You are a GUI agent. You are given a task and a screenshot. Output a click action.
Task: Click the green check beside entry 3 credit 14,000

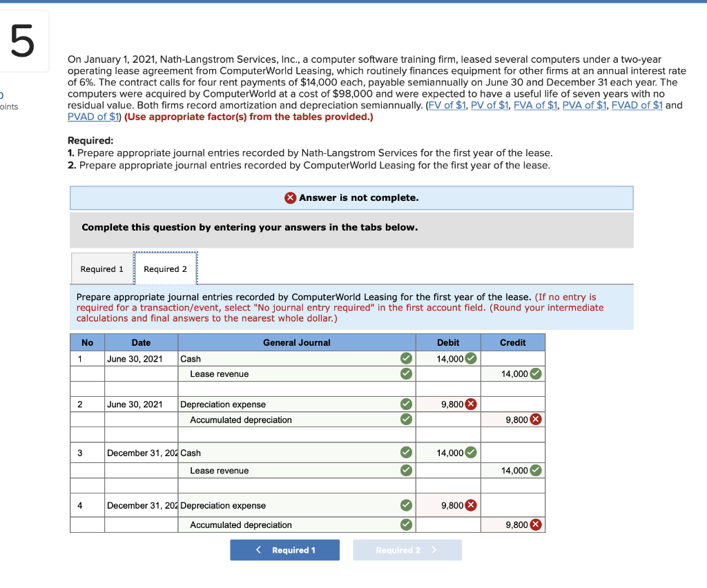point(536,471)
